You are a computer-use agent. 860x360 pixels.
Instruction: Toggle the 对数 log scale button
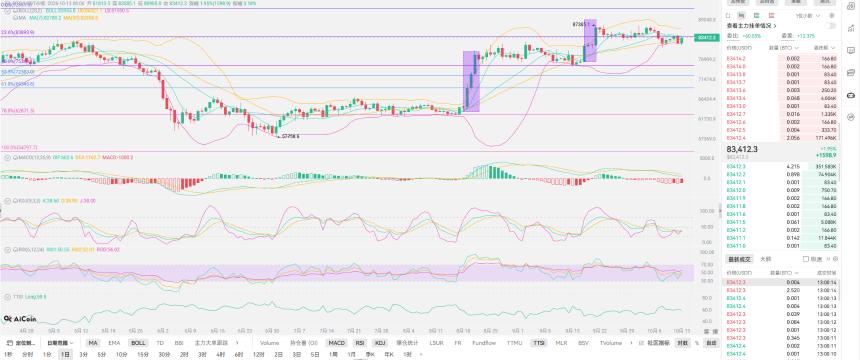click(682, 343)
